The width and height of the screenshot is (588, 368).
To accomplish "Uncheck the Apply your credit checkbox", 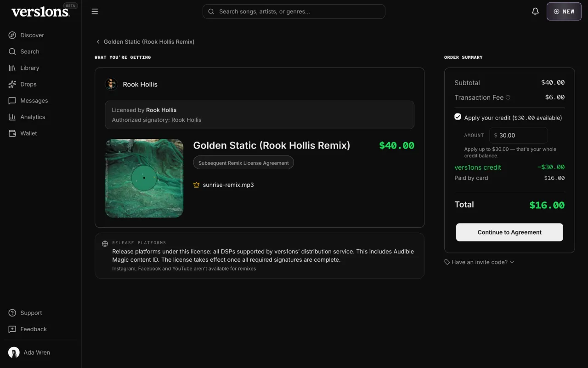I will click(458, 117).
